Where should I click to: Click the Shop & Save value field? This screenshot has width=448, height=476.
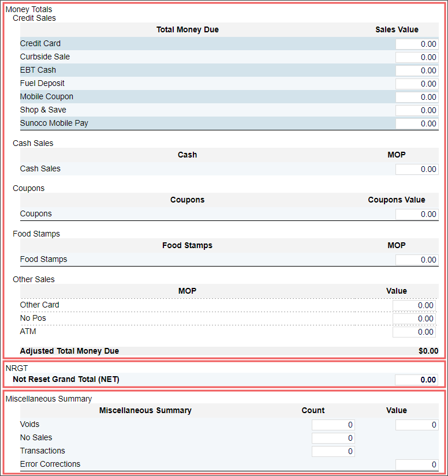click(x=417, y=111)
